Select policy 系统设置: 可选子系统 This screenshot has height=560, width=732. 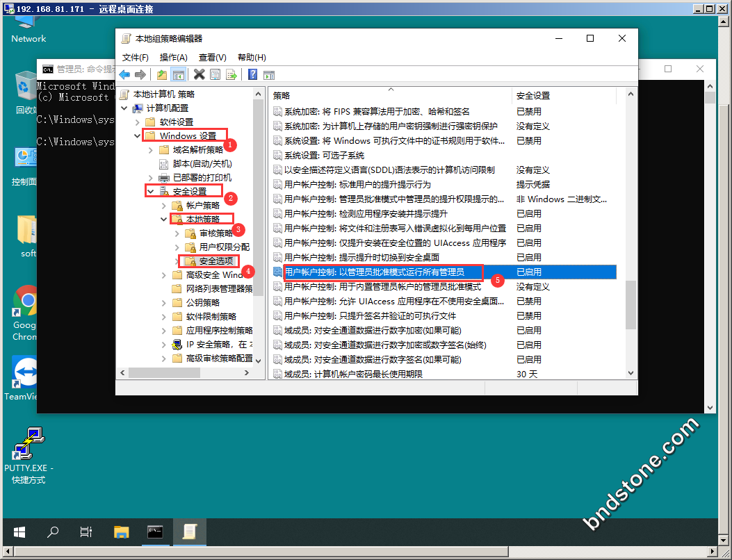[324, 155]
